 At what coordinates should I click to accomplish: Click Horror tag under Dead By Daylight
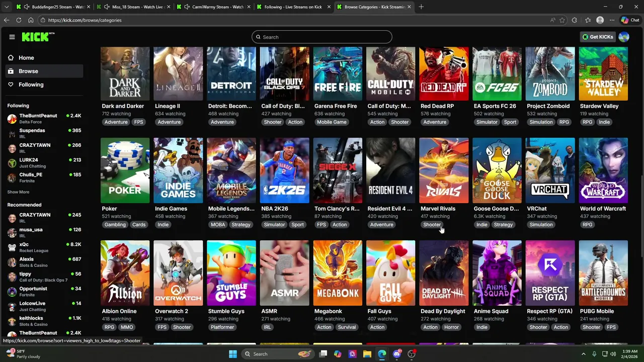pos(451,327)
